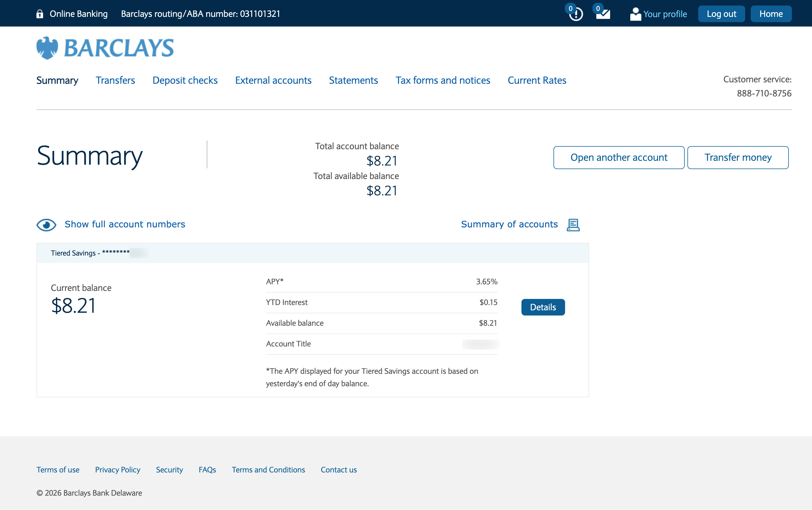Viewport: 812px width, 510px height.
Task: Click Open another account button
Action: (619, 157)
